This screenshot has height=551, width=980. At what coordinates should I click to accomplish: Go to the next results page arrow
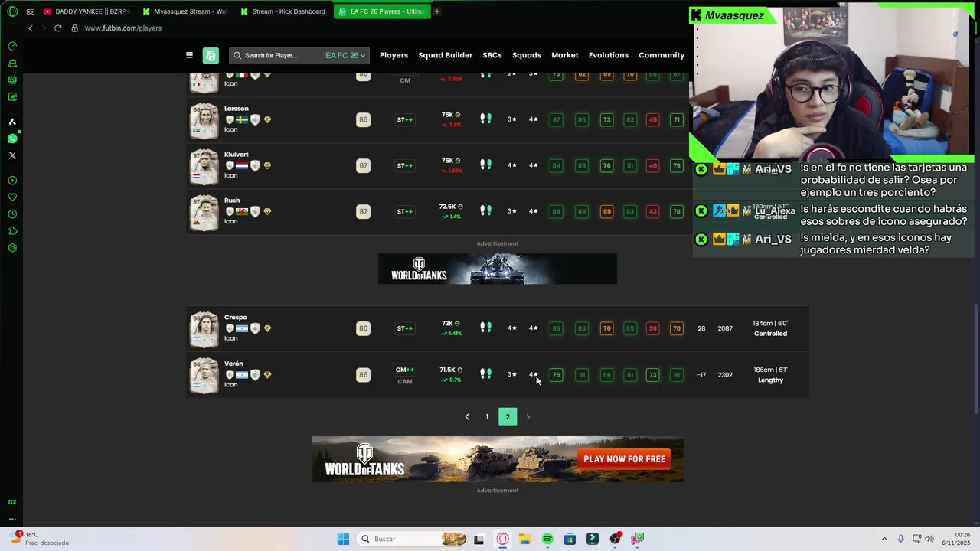coord(528,417)
